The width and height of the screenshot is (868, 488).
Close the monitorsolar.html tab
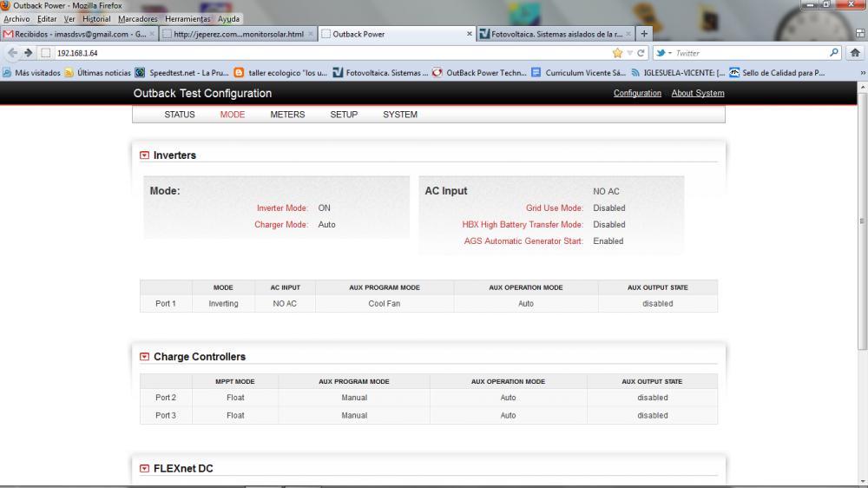[311, 34]
